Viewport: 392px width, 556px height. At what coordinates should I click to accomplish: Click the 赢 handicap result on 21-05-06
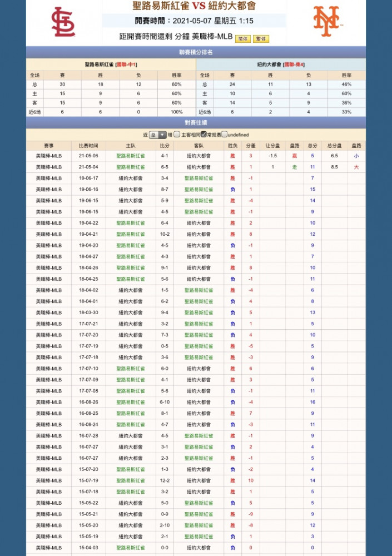click(x=295, y=156)
